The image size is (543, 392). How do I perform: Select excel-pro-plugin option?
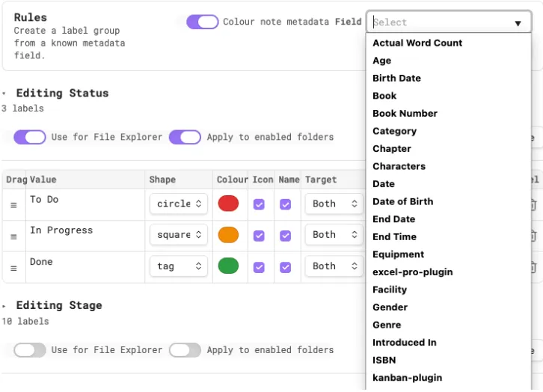click(449, 272)
